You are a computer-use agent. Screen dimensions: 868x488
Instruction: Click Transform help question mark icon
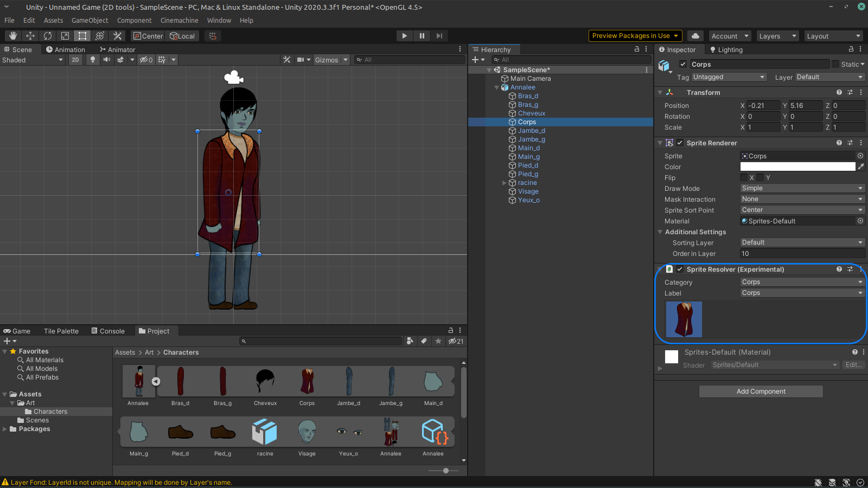tap(839, 92)
